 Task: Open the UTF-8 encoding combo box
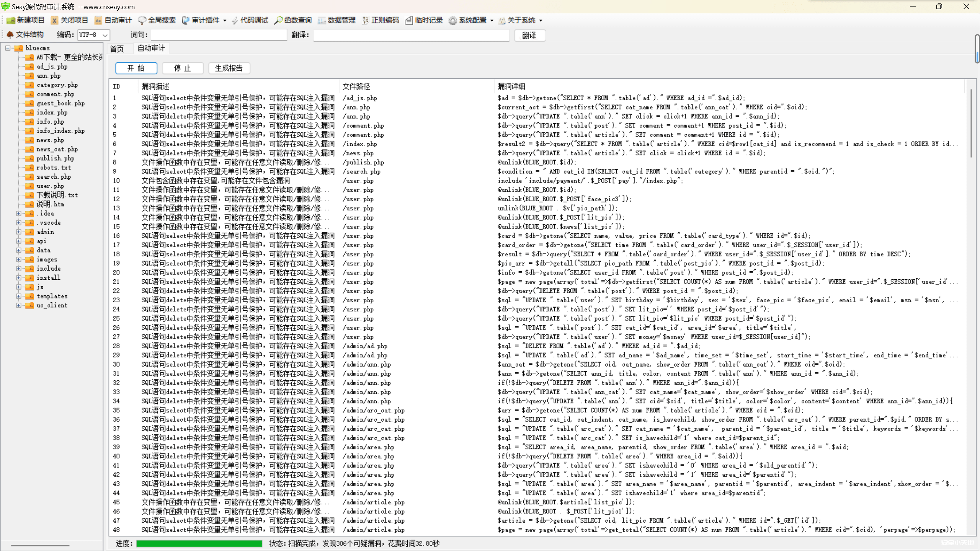105,35
